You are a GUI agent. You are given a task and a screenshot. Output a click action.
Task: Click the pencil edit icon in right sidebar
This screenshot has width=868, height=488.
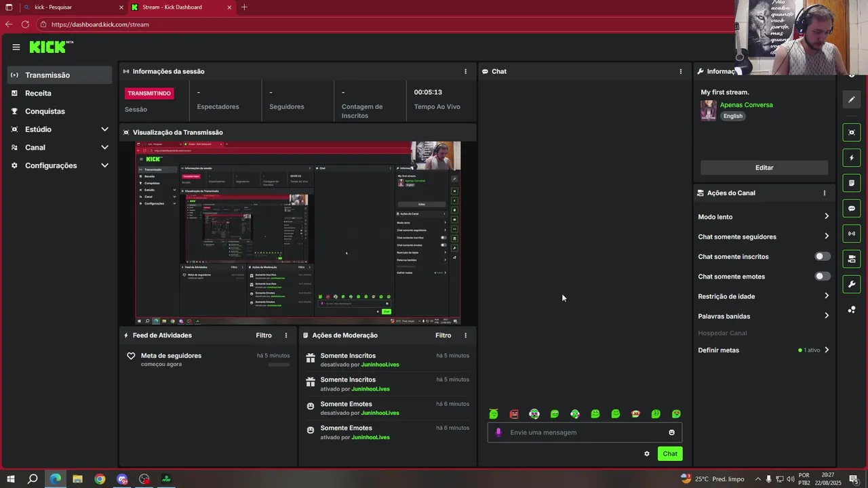852,100
